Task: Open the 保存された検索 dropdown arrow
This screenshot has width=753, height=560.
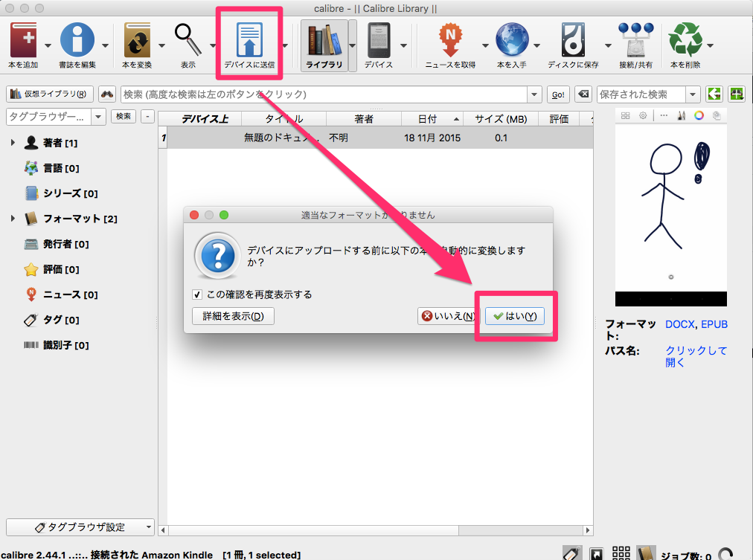Action: click(x=693, y=94)
